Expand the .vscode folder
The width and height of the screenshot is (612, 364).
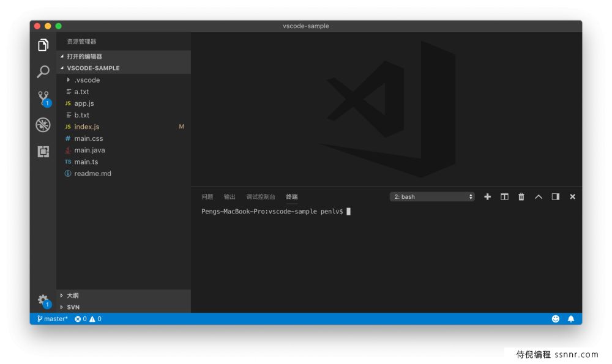click(124, 80)
